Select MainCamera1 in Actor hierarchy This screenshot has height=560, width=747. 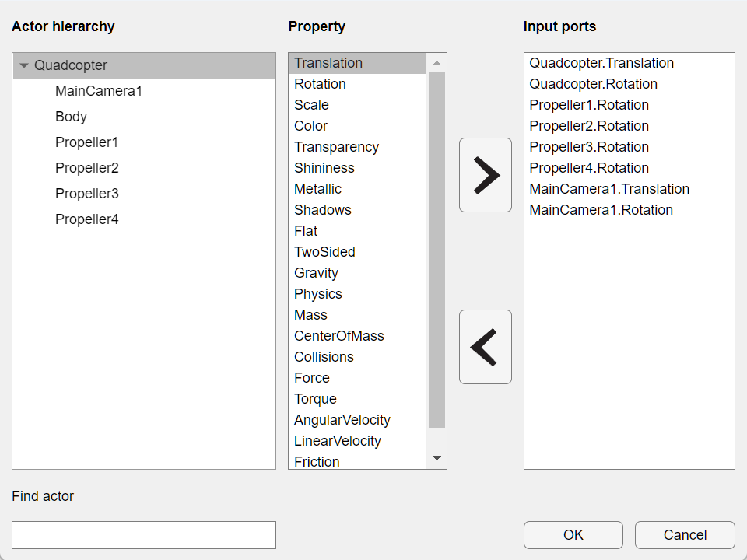point(99,91)
